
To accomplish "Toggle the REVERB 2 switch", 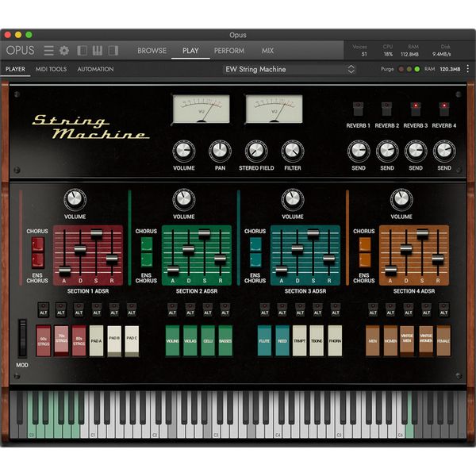I will [x=387, y=109].
